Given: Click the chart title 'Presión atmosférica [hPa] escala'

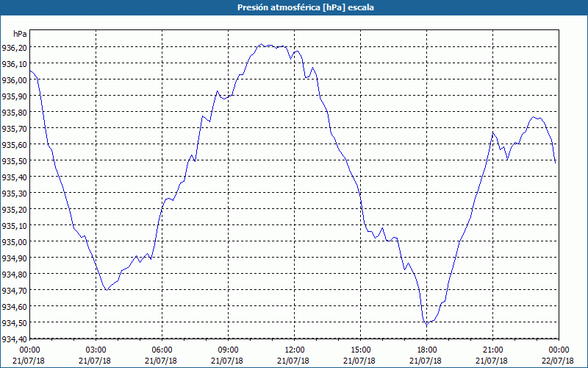Looking at the screenshot, I should click(305, 7).
